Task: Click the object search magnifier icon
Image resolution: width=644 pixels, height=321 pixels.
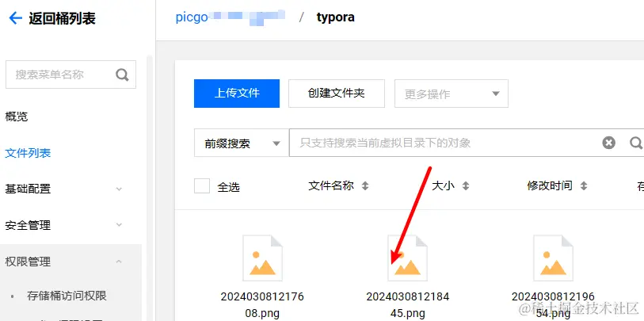Action: coord(636,143)
